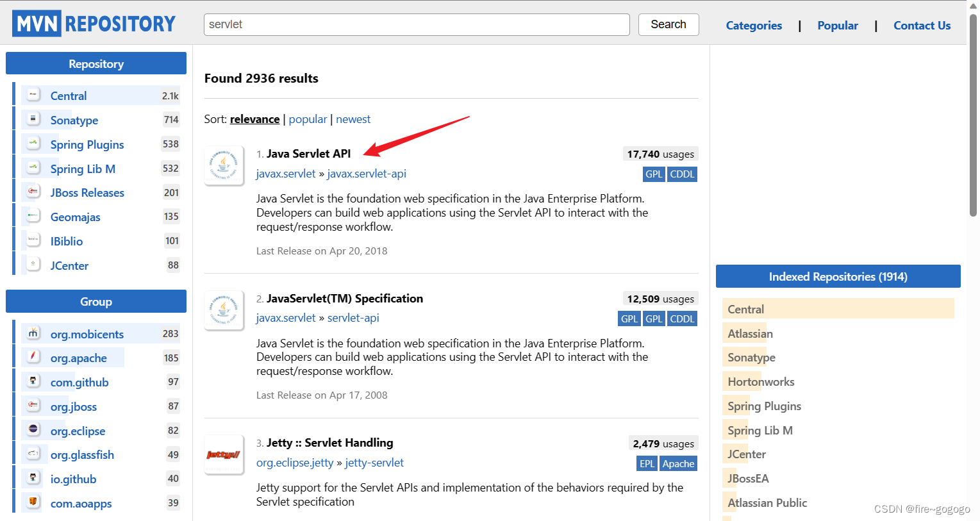The height and width of the screenshot is (521, 980).
Task: Click the org.jboss group icon
Action: point(33,406)
